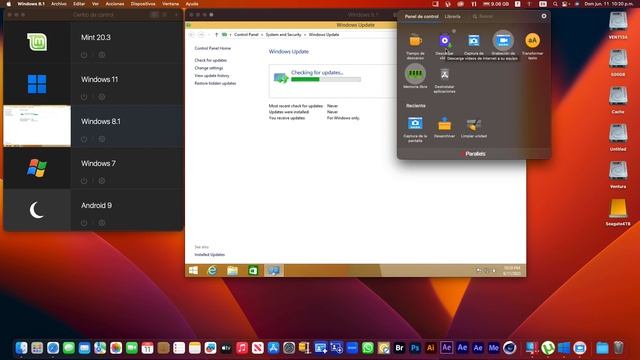Image resolution: width=640 pixels, height=360 pixels.
Task: Click View update history link
Action: click(212, 76)
